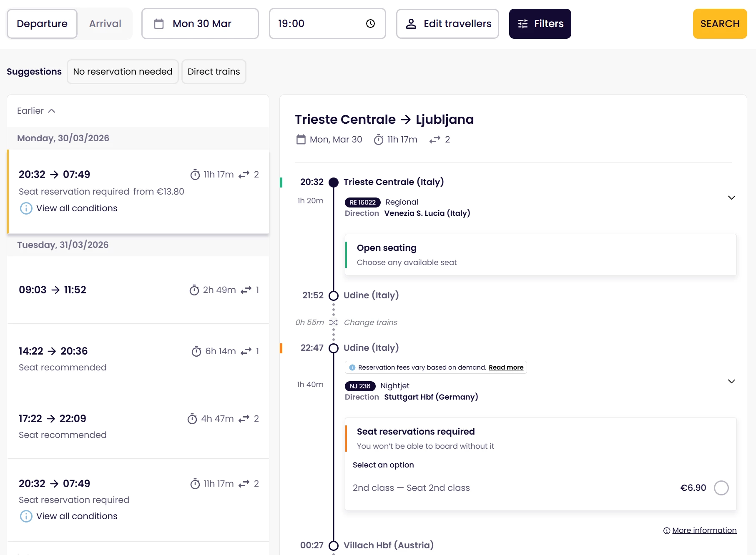Toggle the Direct trains suggestion filter
The width and height of the screenshot is (756, 555).
[x=213, y=72]
